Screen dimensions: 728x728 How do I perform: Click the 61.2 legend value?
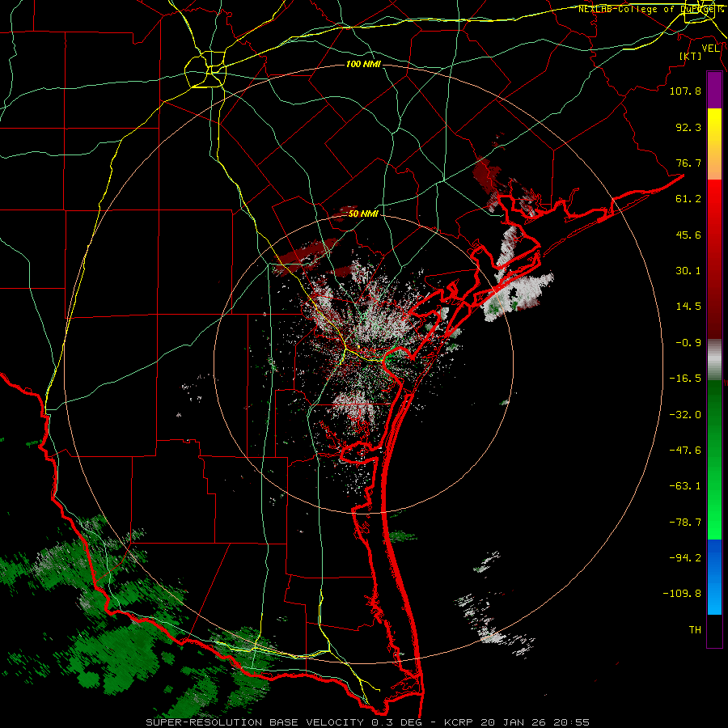(688, 199)
